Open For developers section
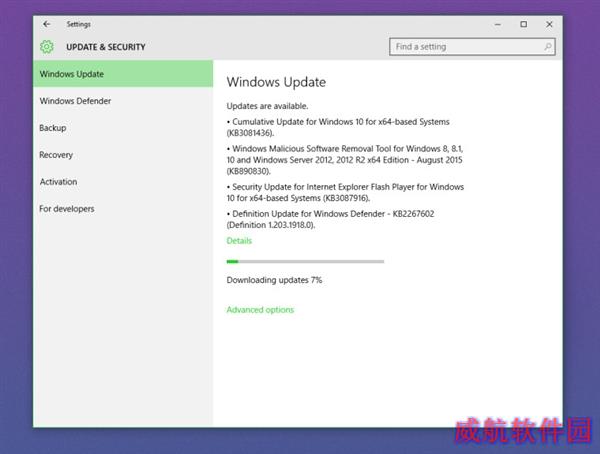Screen dimensions: 600x454 point(123,209)
